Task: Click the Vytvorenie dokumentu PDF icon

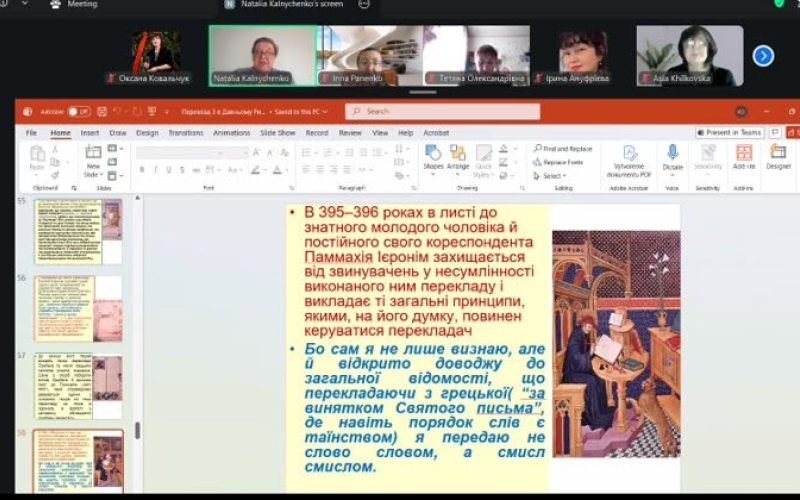Action: click(629, 153)
